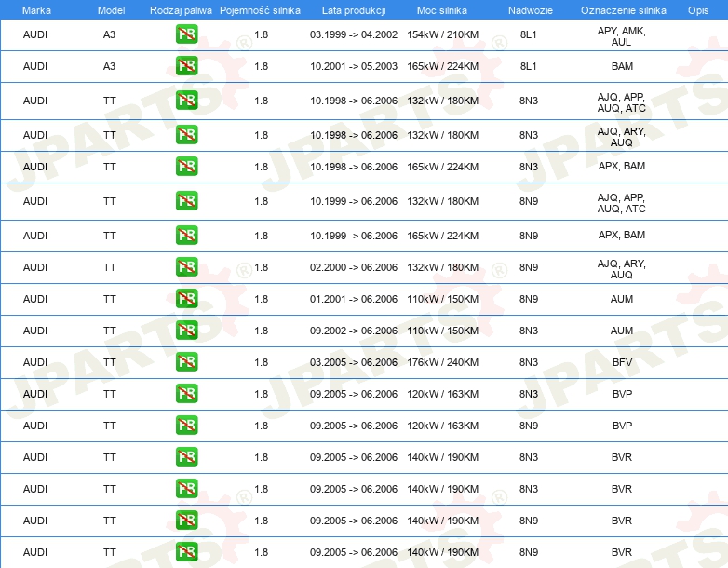Click fuel icon in the 02.2000 TT row
The height and width of the screenshot is (568, 728).
pos(186,267)
